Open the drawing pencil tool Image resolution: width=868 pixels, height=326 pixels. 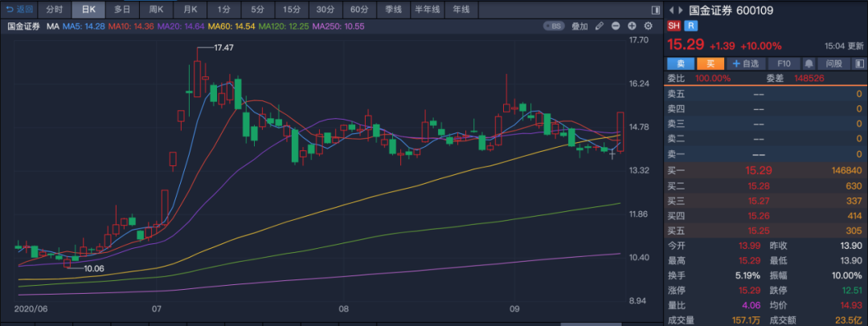click(x=599, y=26)
